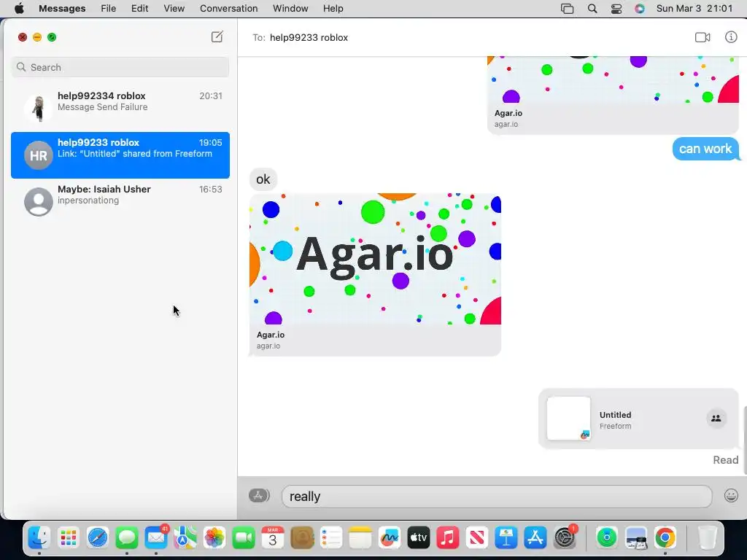Click the "ok" message bubble
This screenshot has width=747, height=560.
coord(263,179)
